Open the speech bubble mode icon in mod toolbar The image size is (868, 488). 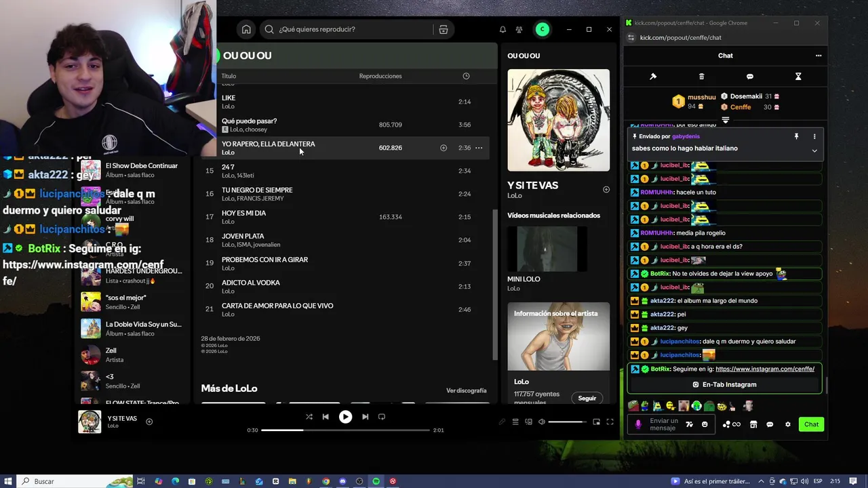[x=750, y=77]
